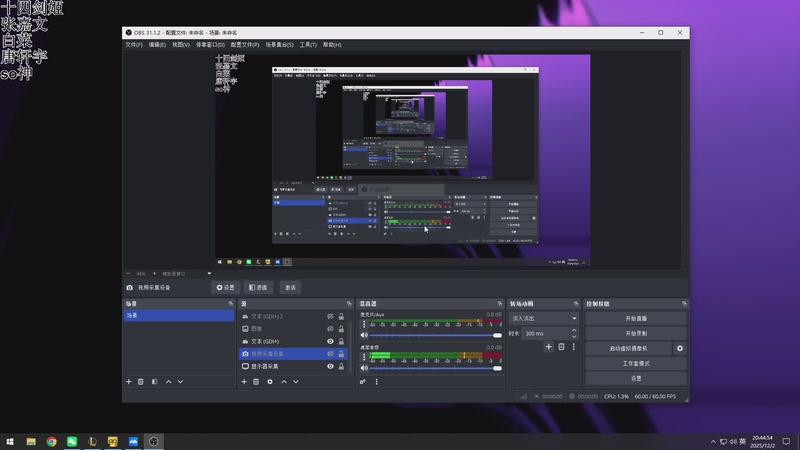Open the 配置文件(P) menu
800x450 pixels.
point(245,45)
